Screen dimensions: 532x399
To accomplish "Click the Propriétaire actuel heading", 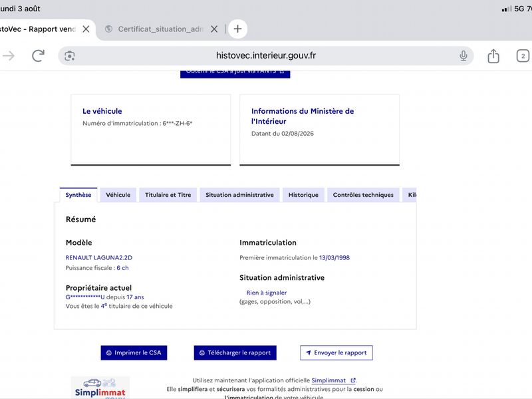I will click(98, 288).
